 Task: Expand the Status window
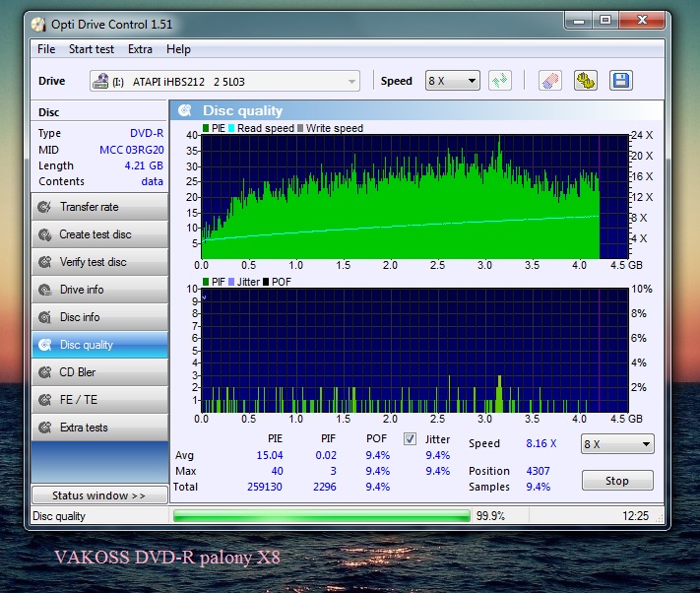point(99,495)
